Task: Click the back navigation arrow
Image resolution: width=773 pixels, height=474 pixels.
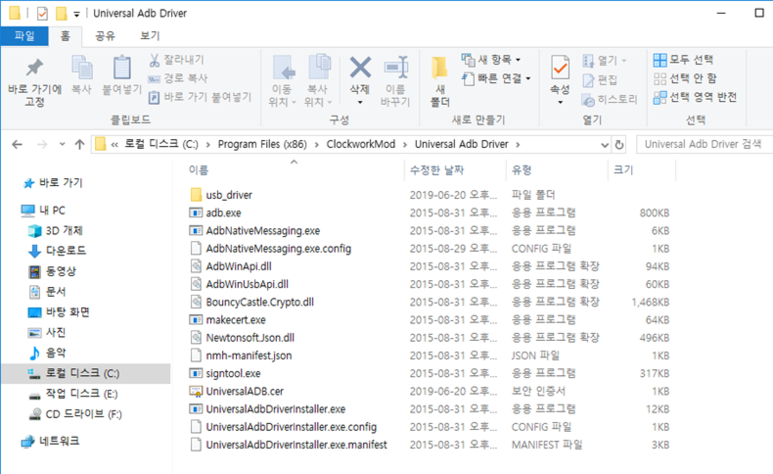Action: 17,145
